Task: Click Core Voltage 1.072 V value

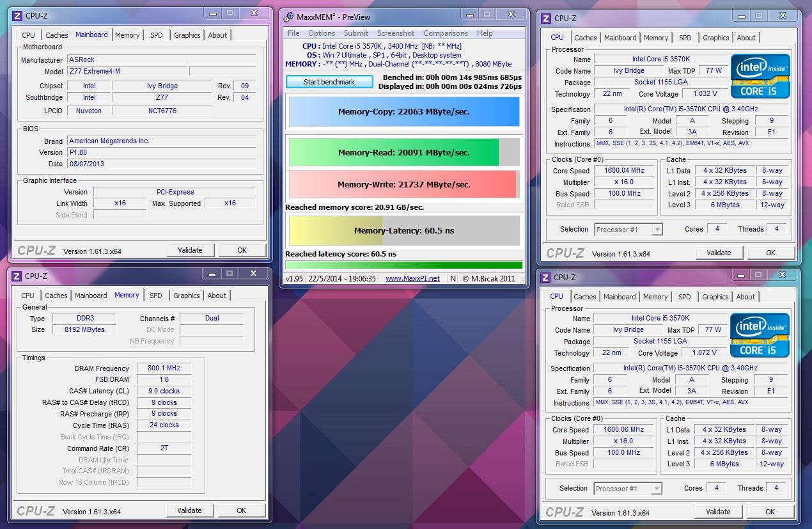Action: [x=705, y=353]
